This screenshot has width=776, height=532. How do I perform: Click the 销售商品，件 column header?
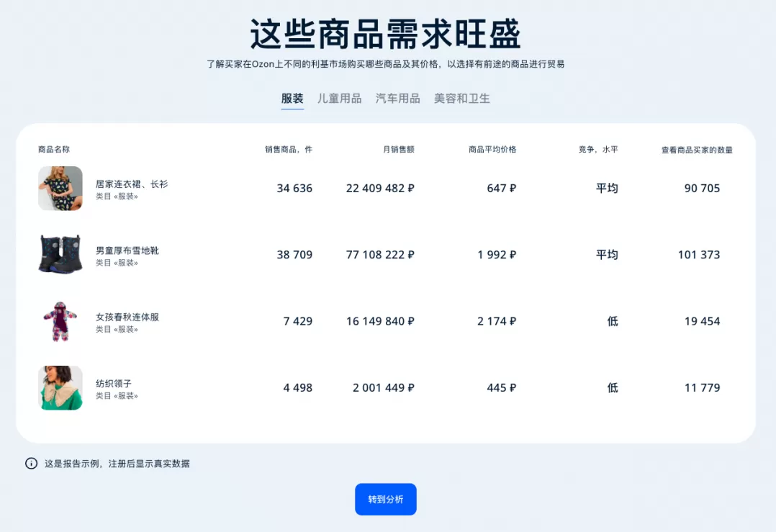click(x=289, y=150)
